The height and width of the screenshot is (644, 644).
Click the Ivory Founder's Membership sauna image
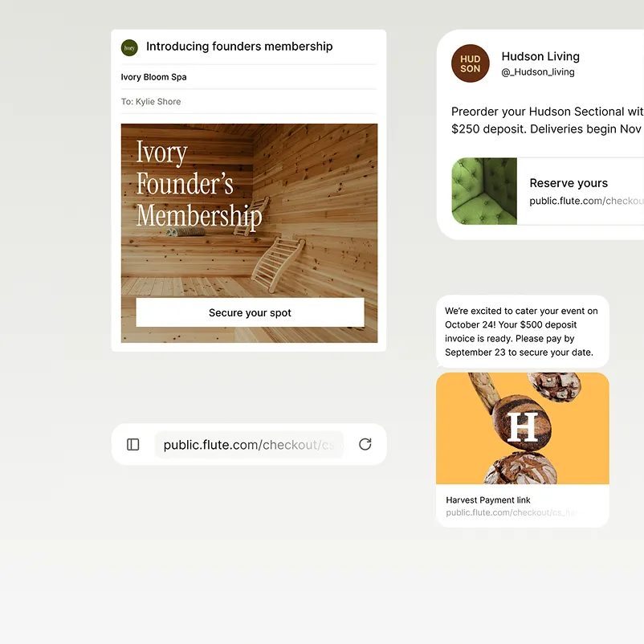coord(249,233)
